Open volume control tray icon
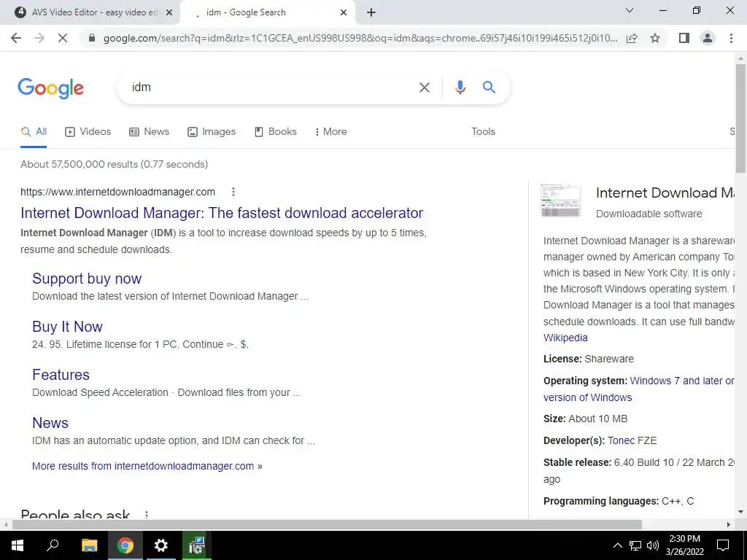Viewport: 747px width, 560px height. 653,545
